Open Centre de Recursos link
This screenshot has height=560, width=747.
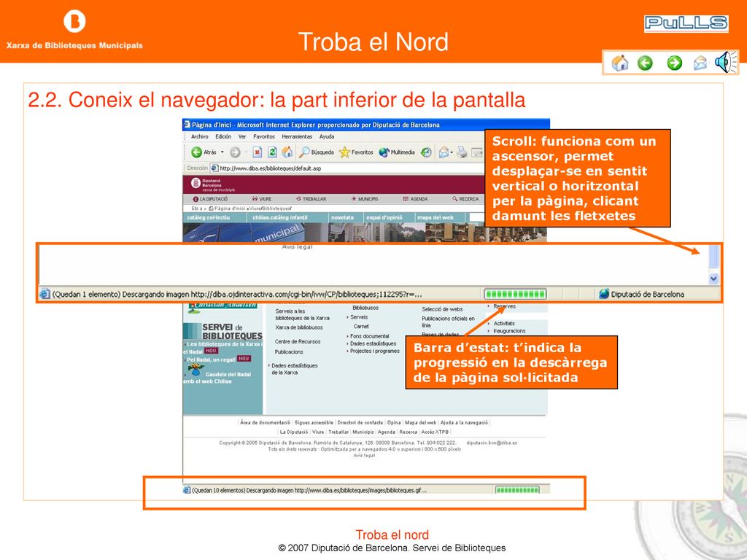298,342
